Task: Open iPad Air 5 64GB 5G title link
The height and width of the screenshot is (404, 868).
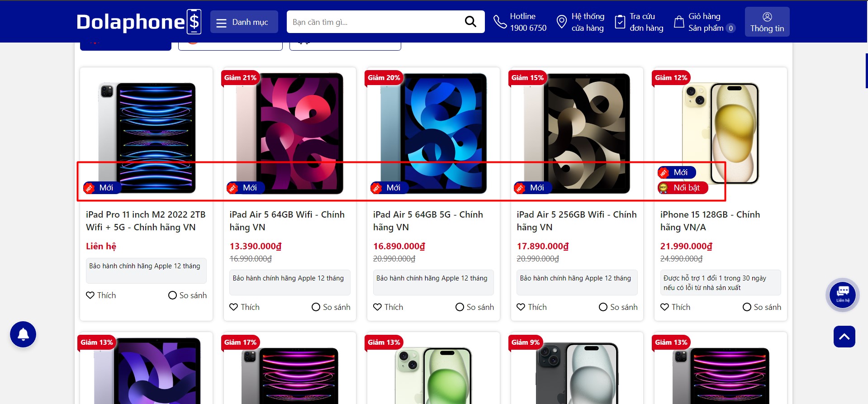Action: click(x=427, y=221)
